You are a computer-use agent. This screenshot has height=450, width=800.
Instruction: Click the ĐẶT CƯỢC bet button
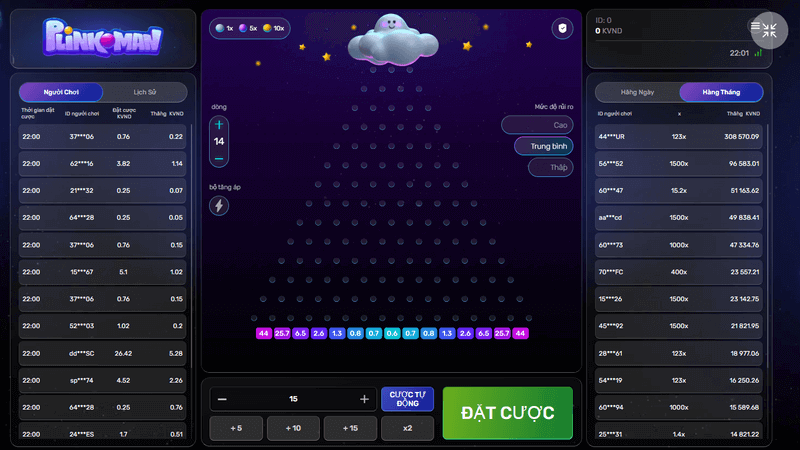(x=508, y=413)
